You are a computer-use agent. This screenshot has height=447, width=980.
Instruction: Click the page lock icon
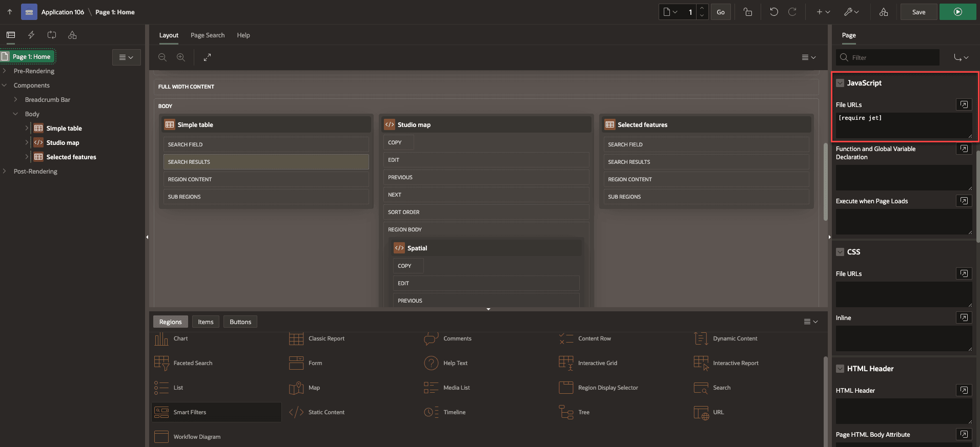tap(748, 12)
